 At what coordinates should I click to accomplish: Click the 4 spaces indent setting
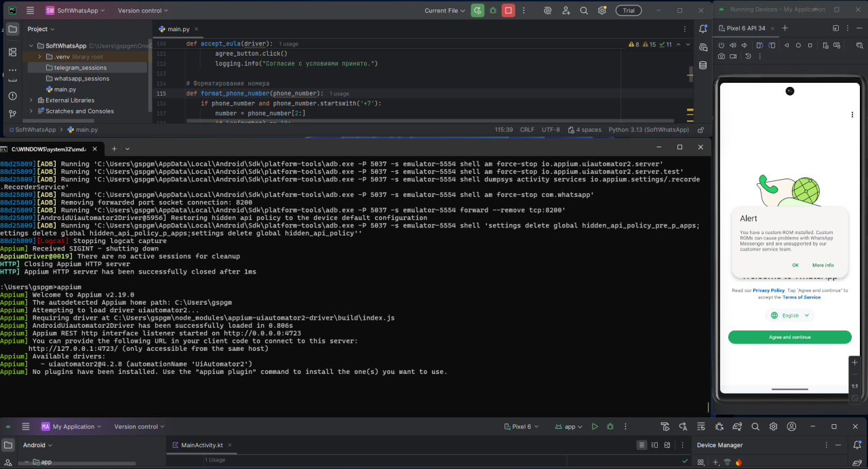pyautogui.click(x=584, y=130)
